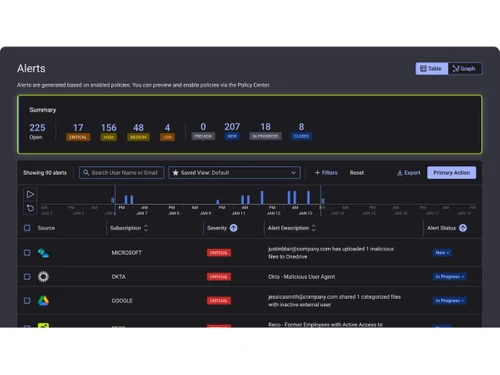
Task: Click the Google Drive source icon
Action: point(43,301)
